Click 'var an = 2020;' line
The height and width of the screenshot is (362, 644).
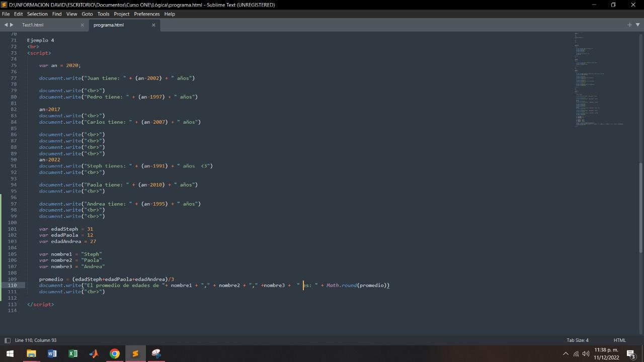(x=60, y=65)
